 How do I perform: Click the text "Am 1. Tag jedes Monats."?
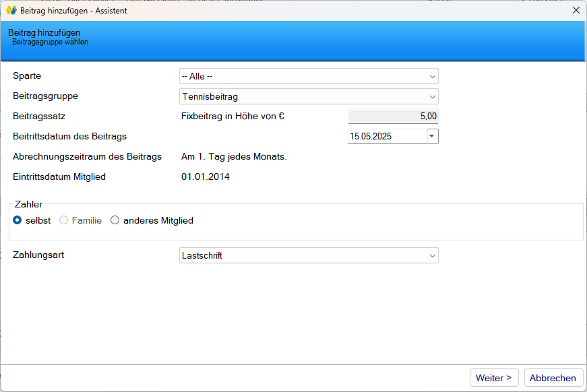(234, 157)
